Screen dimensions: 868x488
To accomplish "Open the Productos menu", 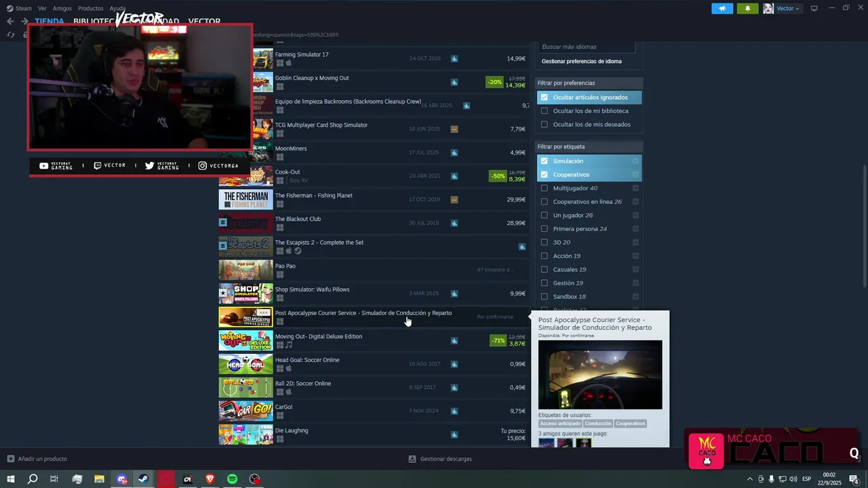I will click(91, 8).
